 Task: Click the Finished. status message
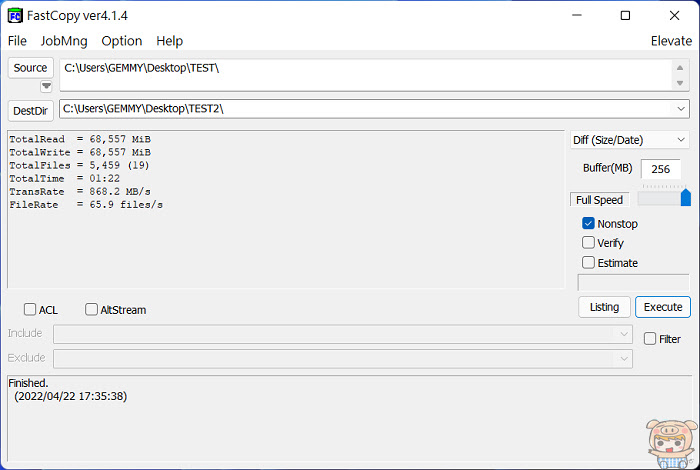pyautogui.click(x=28, y=383)
